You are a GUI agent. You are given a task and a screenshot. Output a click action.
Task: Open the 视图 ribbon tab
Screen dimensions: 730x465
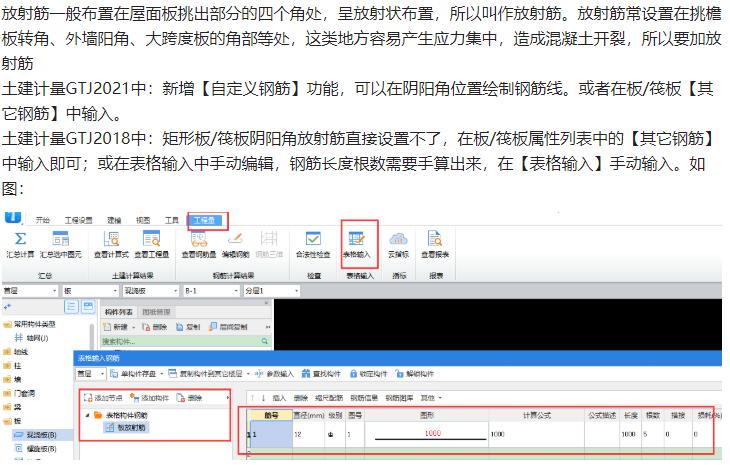(x=143, y=220)
